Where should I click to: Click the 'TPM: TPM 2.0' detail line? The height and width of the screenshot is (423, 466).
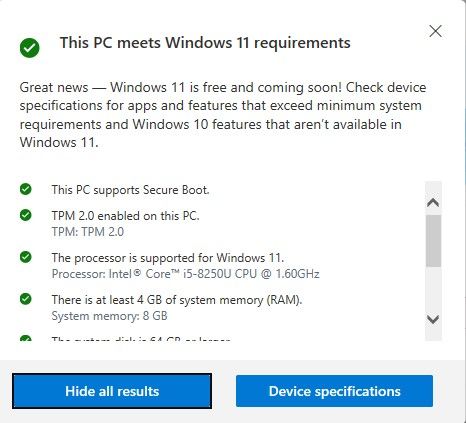click(x=88, y=232)
